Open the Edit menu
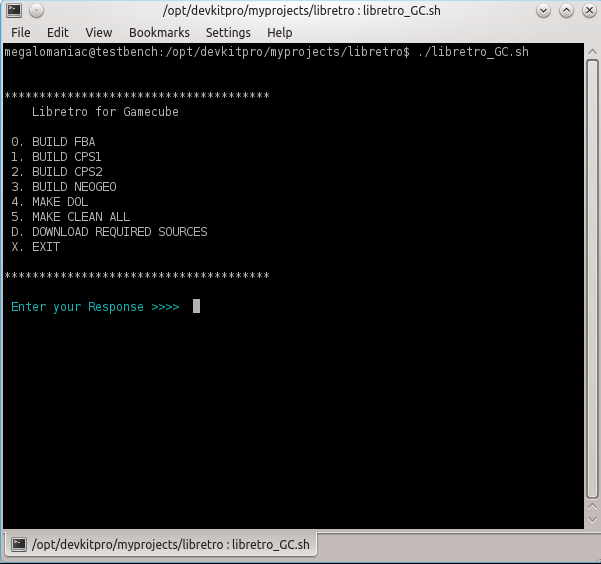601x564 pixels. 58,33
